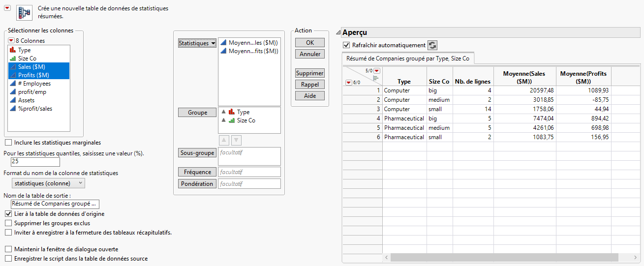Click the Pondération button
Image resolution: width=644 pixels, height=266 pixels.
point(197,184)
